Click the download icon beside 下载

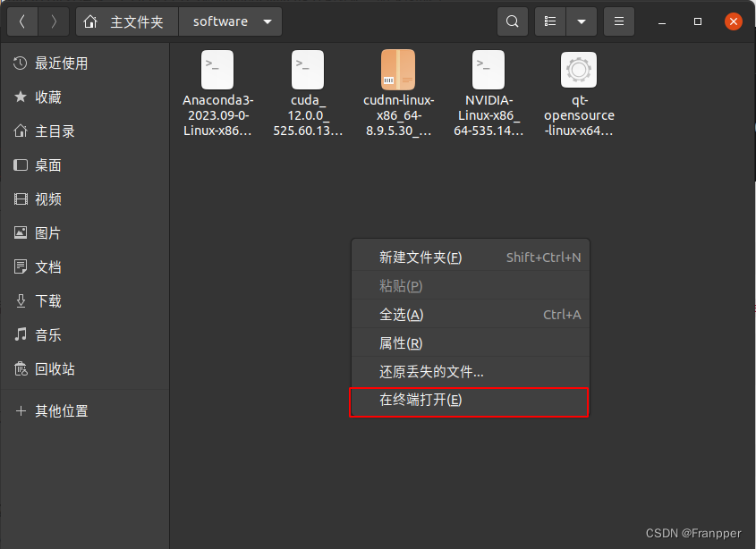tap(21, 300)
